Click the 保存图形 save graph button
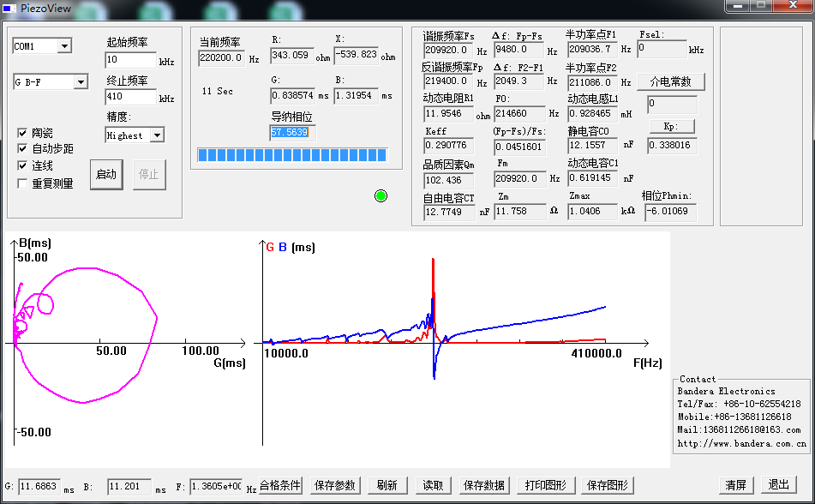815x504 pixels. [608, 485]
